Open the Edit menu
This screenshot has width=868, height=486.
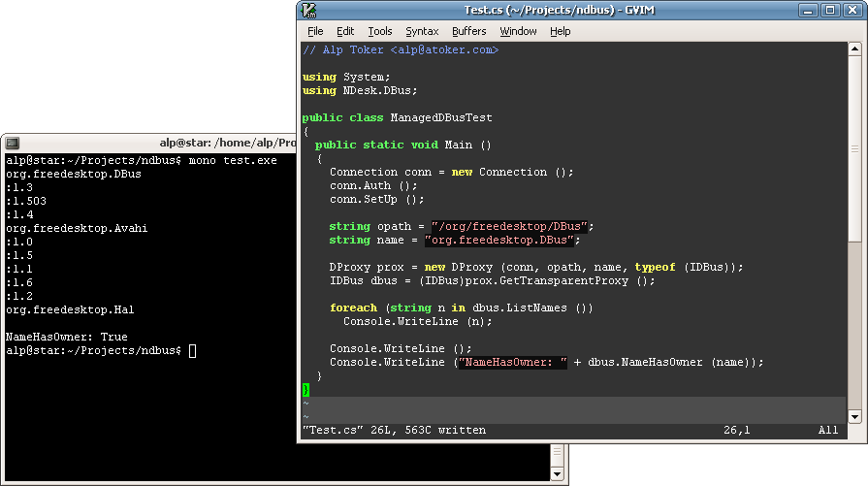point(345,31)
